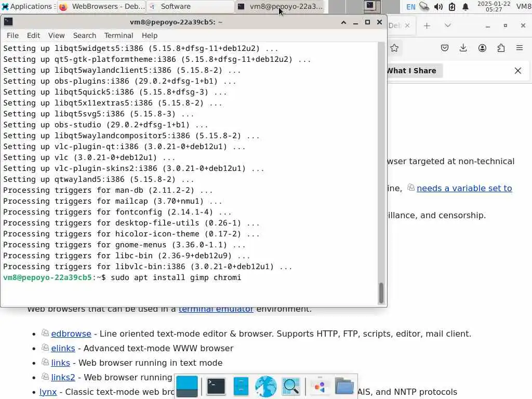Click the date and time clock
532x399 pixels.
[x=494, y=6]
